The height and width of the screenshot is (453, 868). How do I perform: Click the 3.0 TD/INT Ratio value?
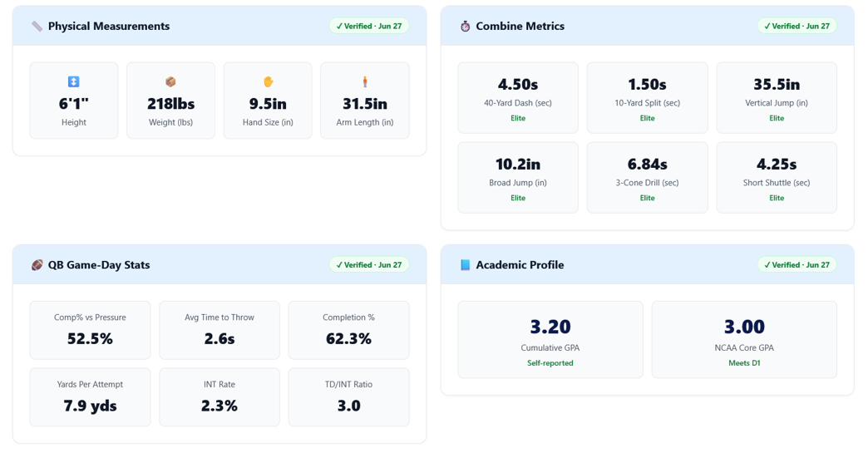pos(348,406)
